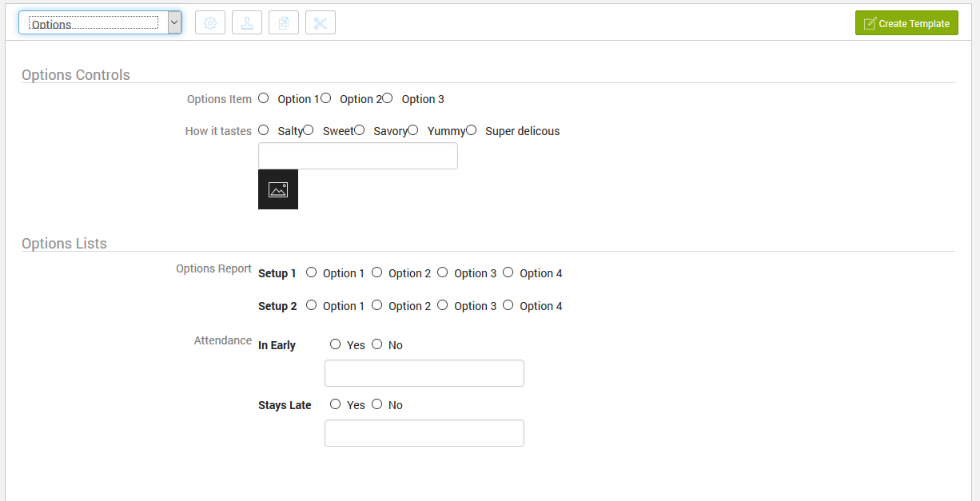Choose Super delicous radio button

[472, 130]
